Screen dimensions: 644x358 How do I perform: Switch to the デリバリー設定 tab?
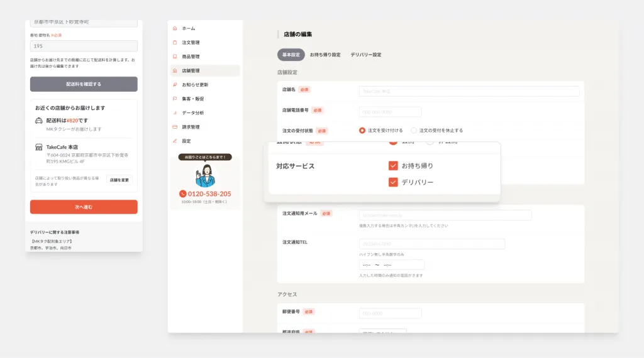pyautogui.click(x=366, y=55)
